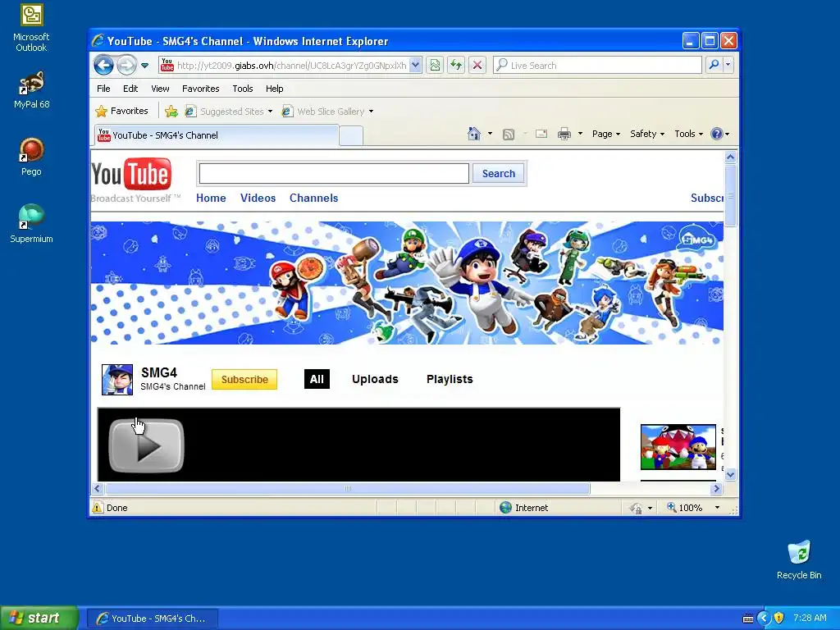Click the video player play button
840x630 pixels.
pyautogui.click(x=146, y=445)
